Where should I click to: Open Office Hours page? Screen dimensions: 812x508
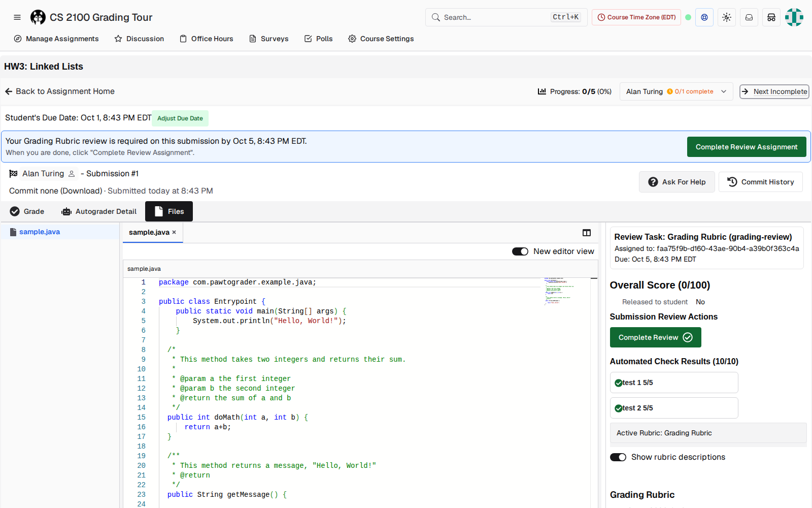click(x=207, y=39)
